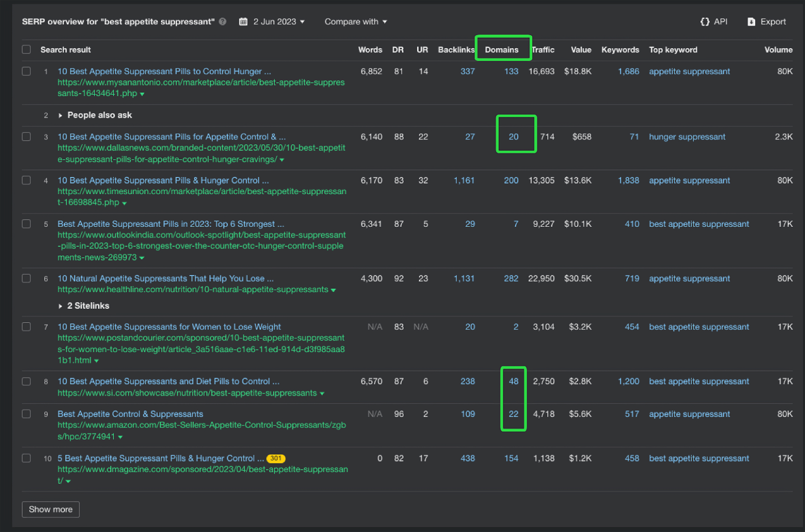This screenshot has height=532, width=805.
Task: Click the Show more button
Action: pos(51,509)
